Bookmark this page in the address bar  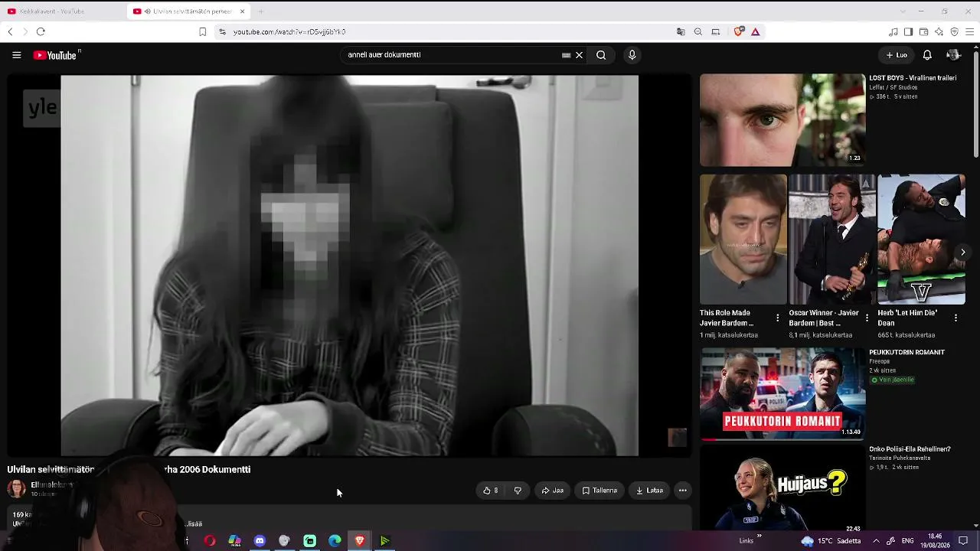pos(202,31)
